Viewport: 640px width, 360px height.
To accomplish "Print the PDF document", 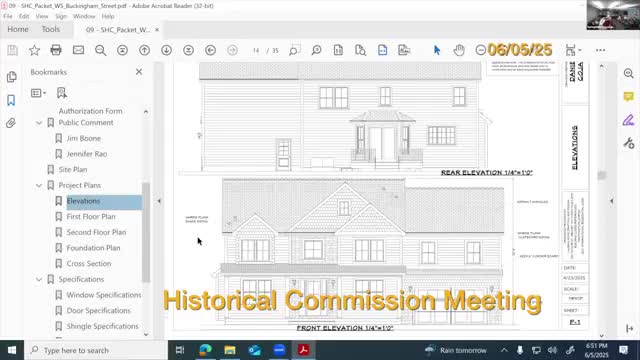I will click(56, 50).
